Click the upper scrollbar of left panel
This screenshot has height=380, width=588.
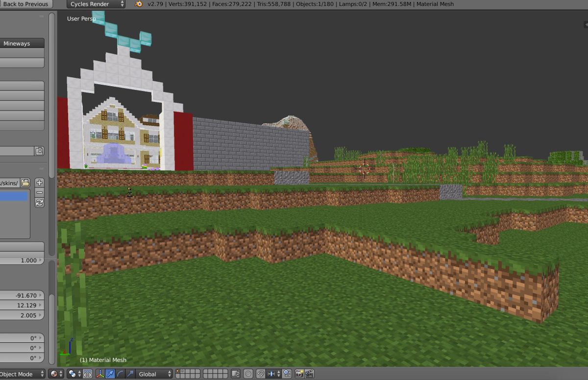(x=52, y=95)
